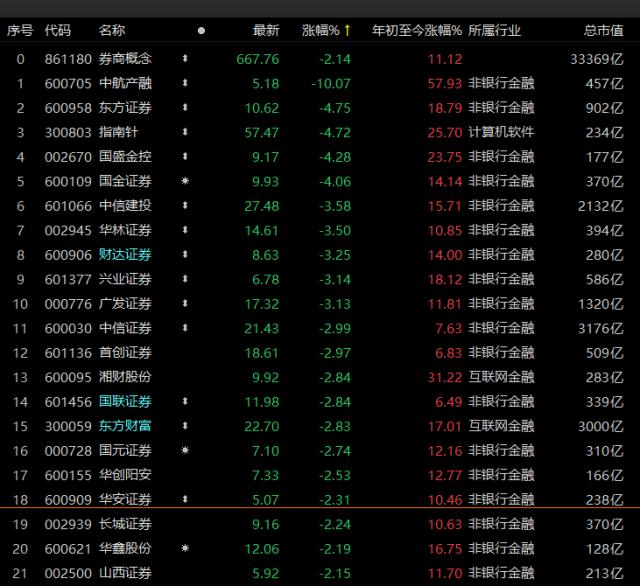Click 计算机软件 industry cell
The width and height of the screenshot is (640, 586).
(x=501, y=132)
